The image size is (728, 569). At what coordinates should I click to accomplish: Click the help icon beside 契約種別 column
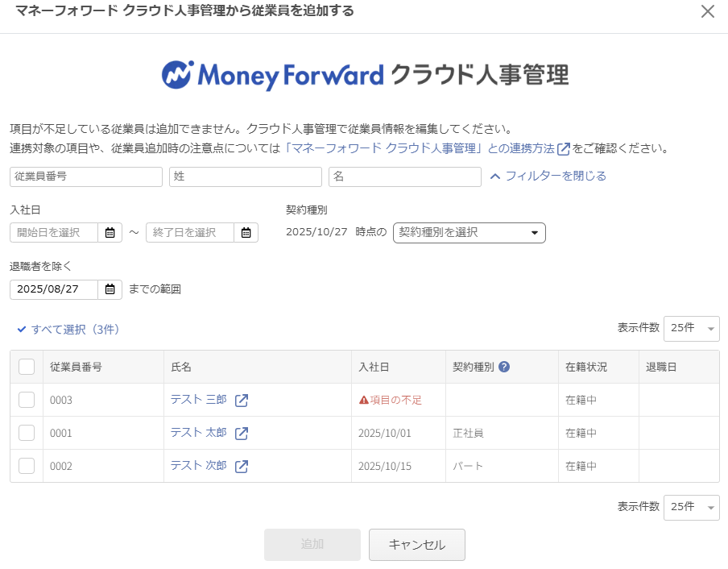click(x=504, y=367)
